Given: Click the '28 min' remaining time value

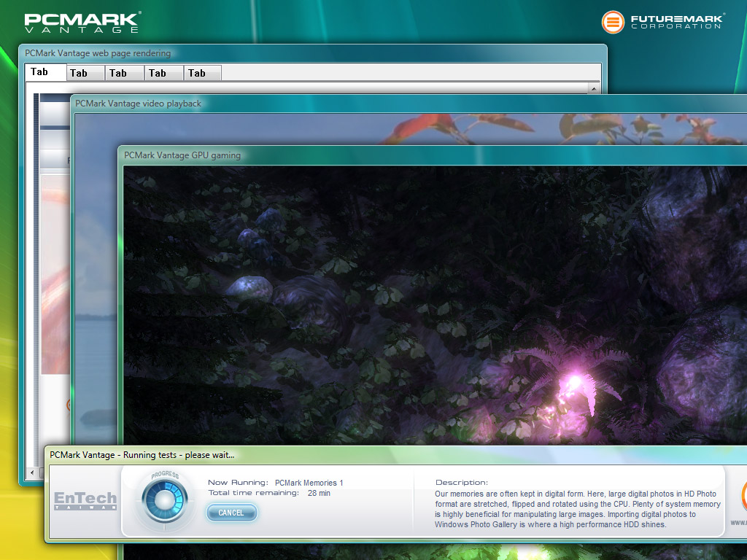Looking at the screenshot, I should click(319, 494).
